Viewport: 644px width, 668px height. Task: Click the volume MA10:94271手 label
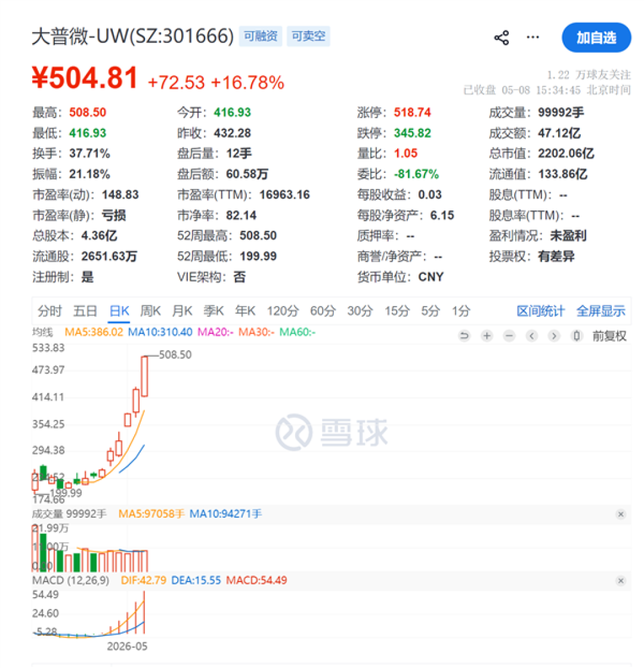pos(225,514)
